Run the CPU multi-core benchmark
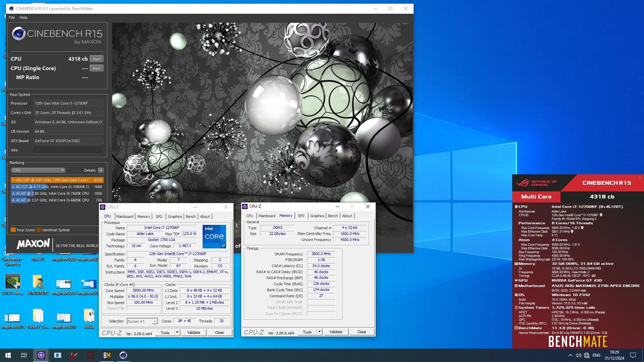 [97, 59]
